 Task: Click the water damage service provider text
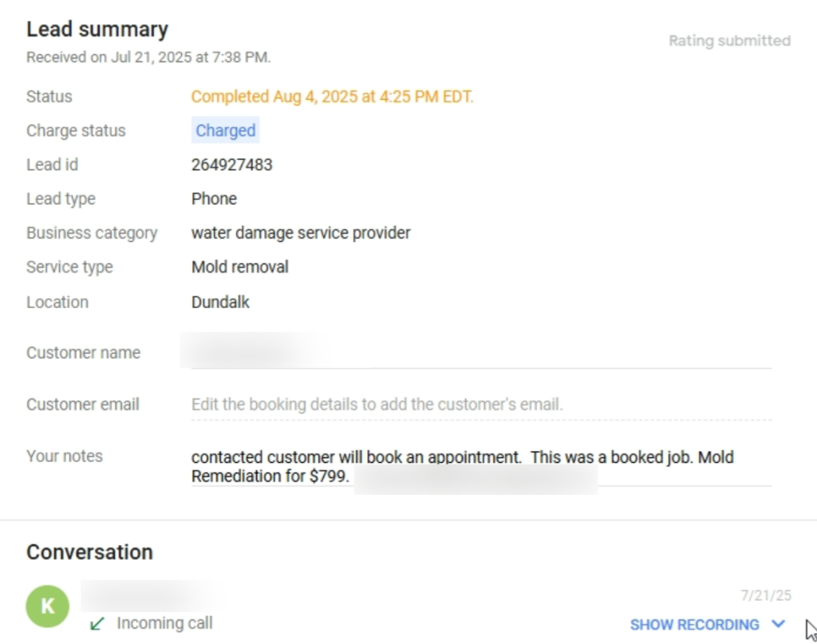pyautogui.click(x=301, y=233)
